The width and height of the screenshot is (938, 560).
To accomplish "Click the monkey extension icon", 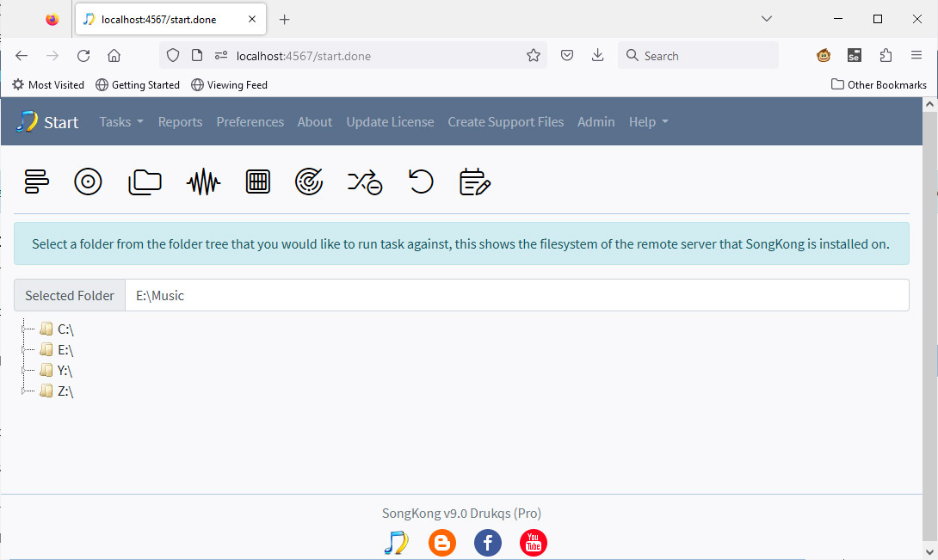I will 824,56.
